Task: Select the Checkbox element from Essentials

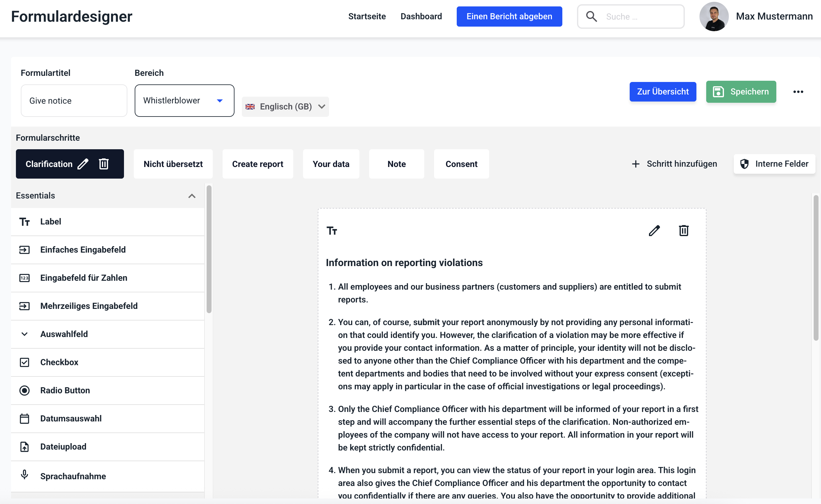Action: tap(59, 362)
